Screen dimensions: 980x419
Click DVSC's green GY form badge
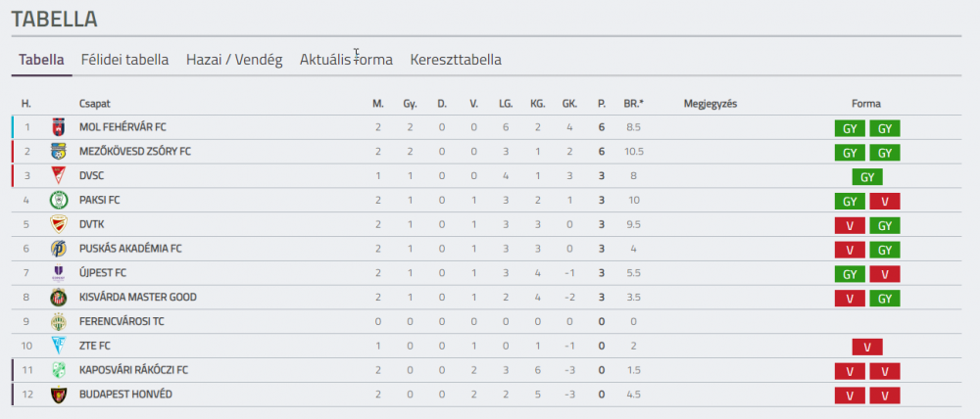(x=867, y=177)
